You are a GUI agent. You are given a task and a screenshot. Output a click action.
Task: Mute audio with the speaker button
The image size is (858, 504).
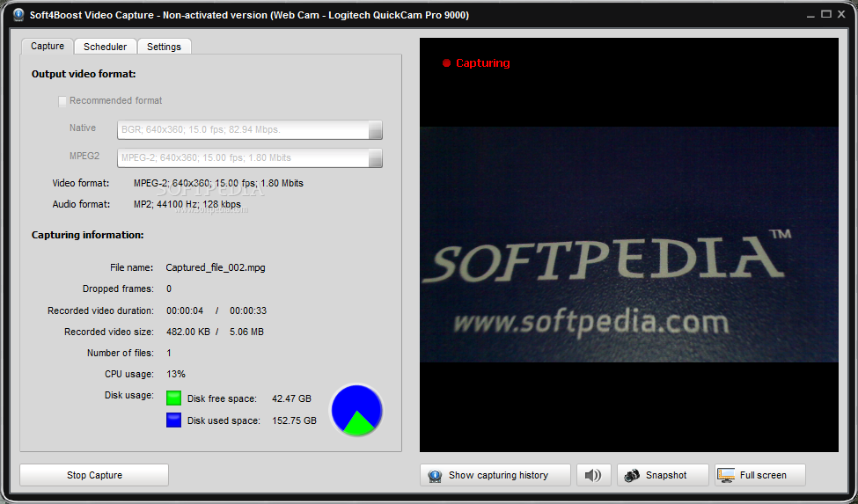point(594,475)
